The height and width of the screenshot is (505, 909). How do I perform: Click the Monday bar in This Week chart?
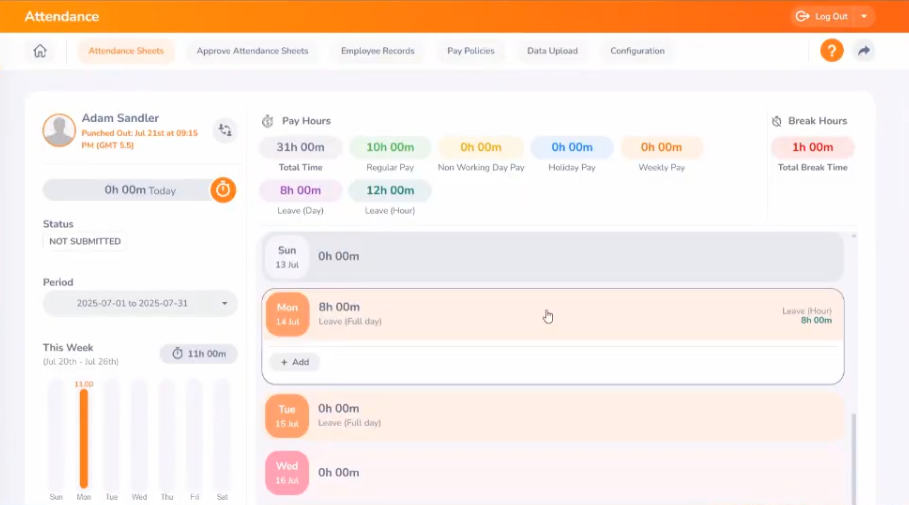pos(84,438)
